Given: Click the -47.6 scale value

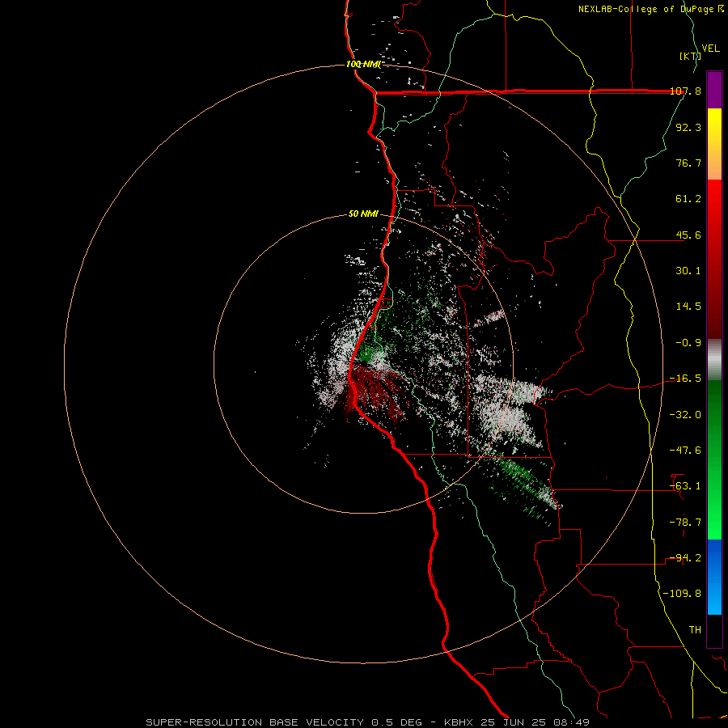Looking at the screenshot, I should click(x=686, y=451).
